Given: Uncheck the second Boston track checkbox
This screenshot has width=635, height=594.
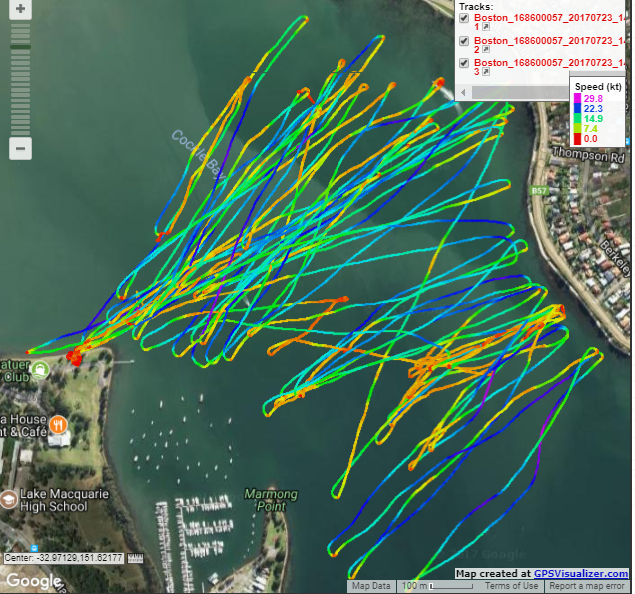Looking at the screenshot, I should pos(464,41).
